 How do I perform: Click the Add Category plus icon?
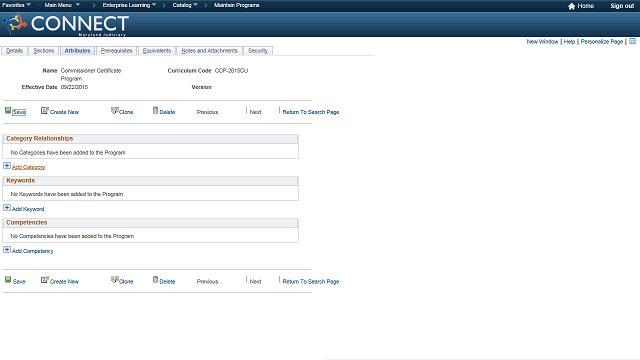pos(7,165)
